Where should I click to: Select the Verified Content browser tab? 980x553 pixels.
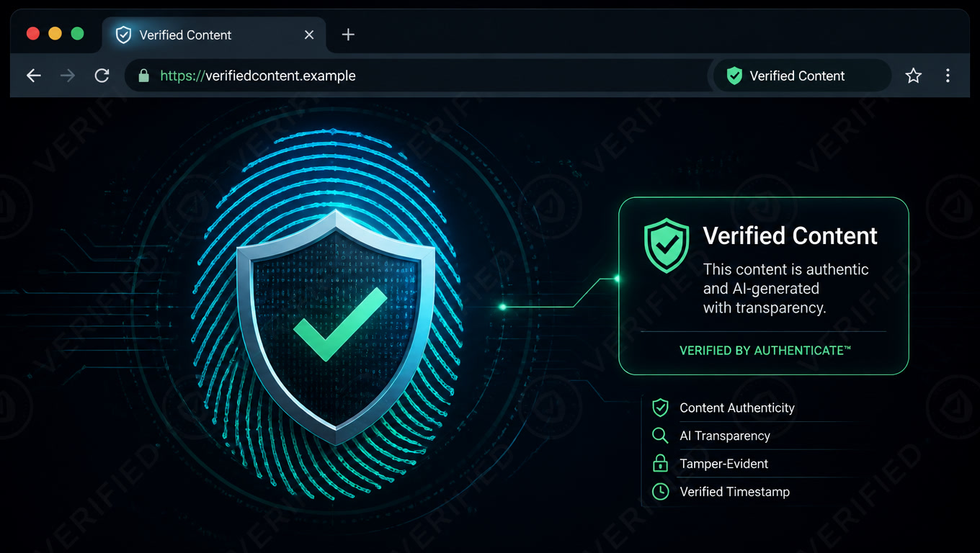215,35
